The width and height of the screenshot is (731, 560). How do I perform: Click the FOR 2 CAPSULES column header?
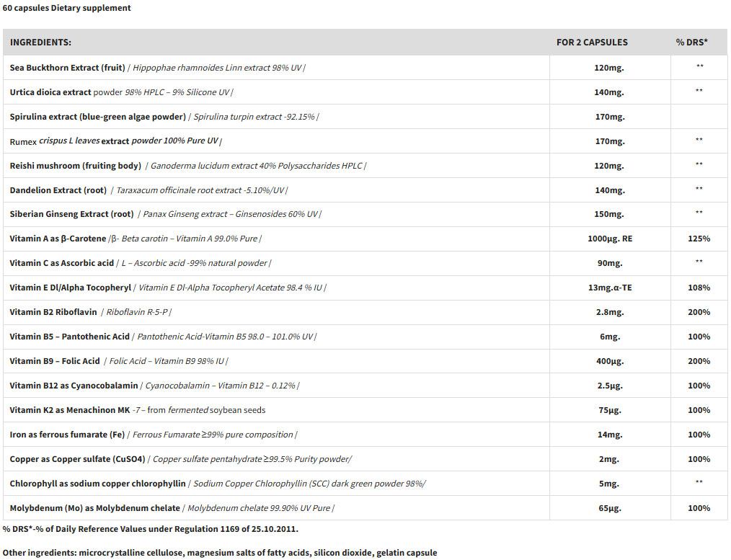point(592,43)
